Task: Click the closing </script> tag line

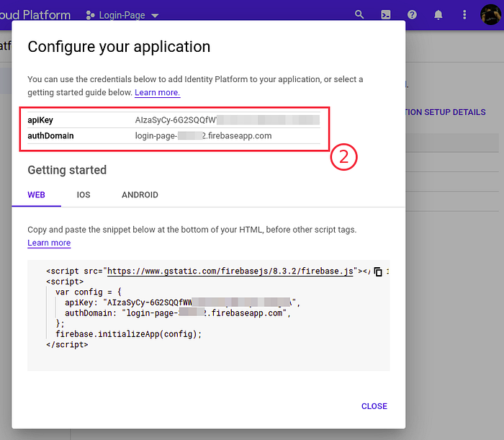Action: coord(67,344)
